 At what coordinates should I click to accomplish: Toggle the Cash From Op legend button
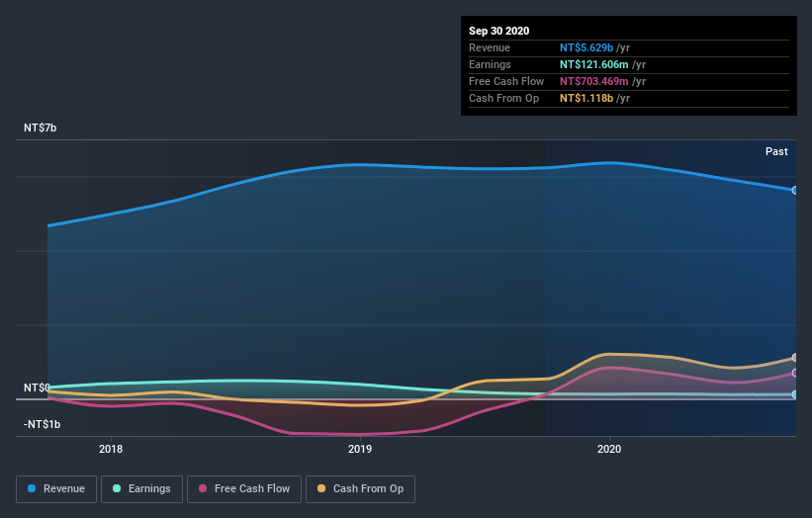[x=360, y=489]
